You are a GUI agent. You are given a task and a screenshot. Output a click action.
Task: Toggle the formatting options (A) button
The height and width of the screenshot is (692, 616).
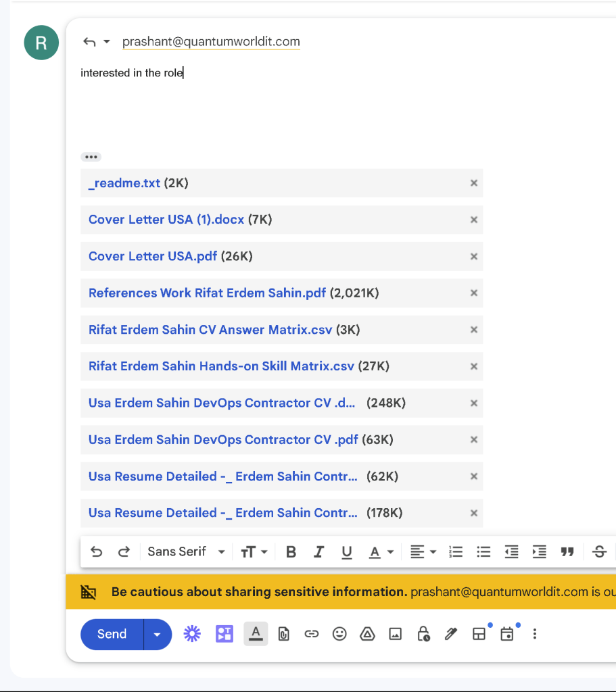[256, 634]
